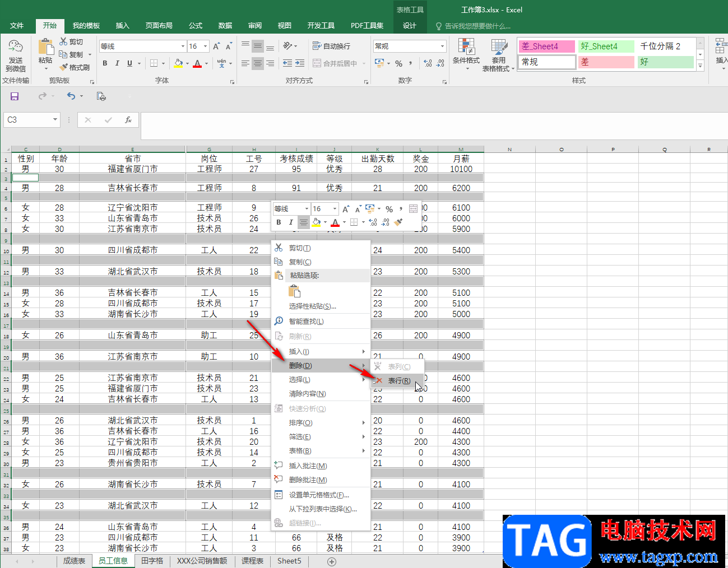
Task: Apply the 千位分隔 2 cell style
Action: [x=666, y=46]
